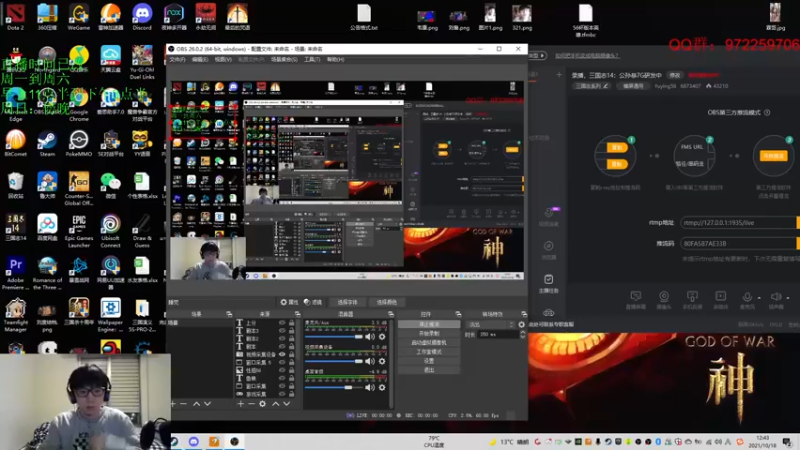Click 视频采集设备 volume slider
Image resolution: width=800 pixels, height=450 pixels.
(x=333, y=361)
